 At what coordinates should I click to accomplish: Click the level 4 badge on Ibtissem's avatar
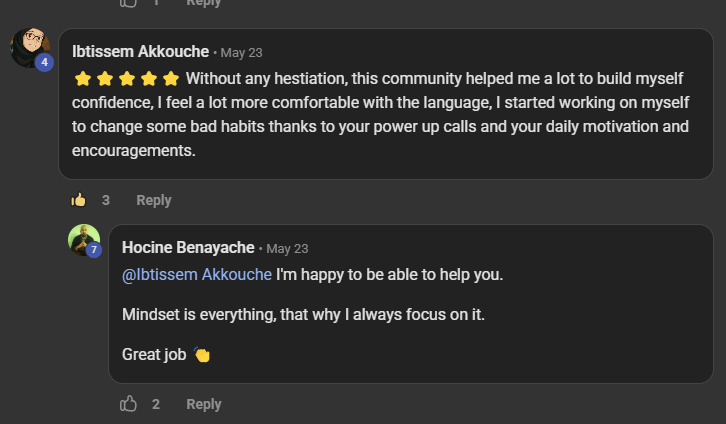44,62
